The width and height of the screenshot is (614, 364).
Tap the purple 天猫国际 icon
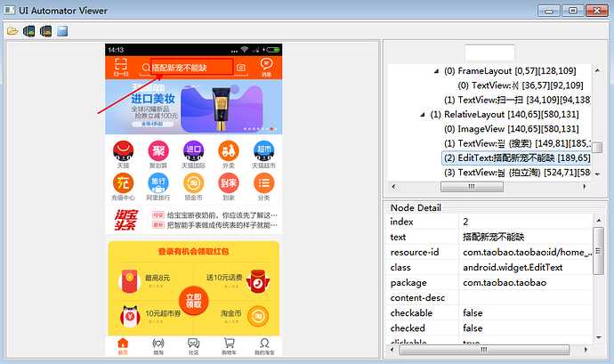coord(193,150)
